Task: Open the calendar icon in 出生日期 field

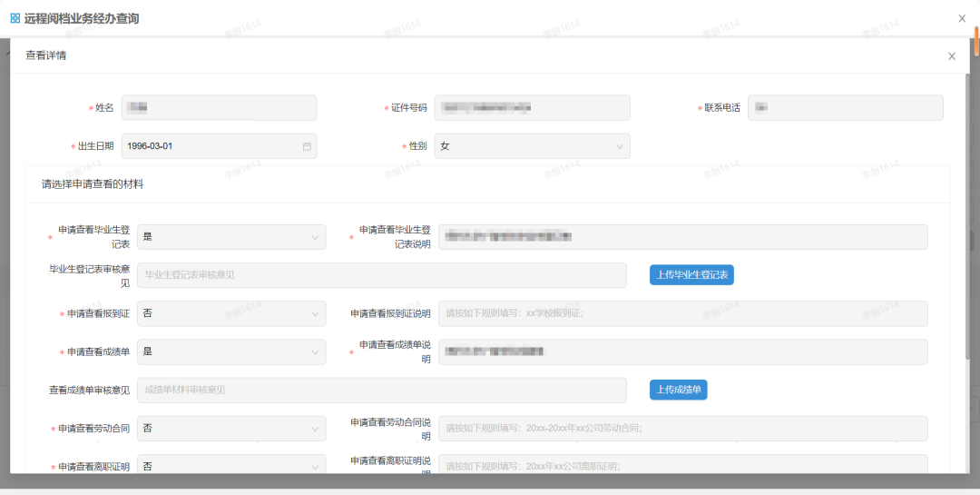Action: (x=307, y=146)
